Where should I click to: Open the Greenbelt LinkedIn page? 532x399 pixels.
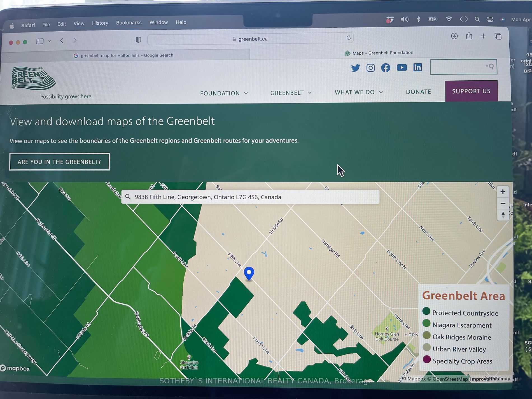click(417, 67)
